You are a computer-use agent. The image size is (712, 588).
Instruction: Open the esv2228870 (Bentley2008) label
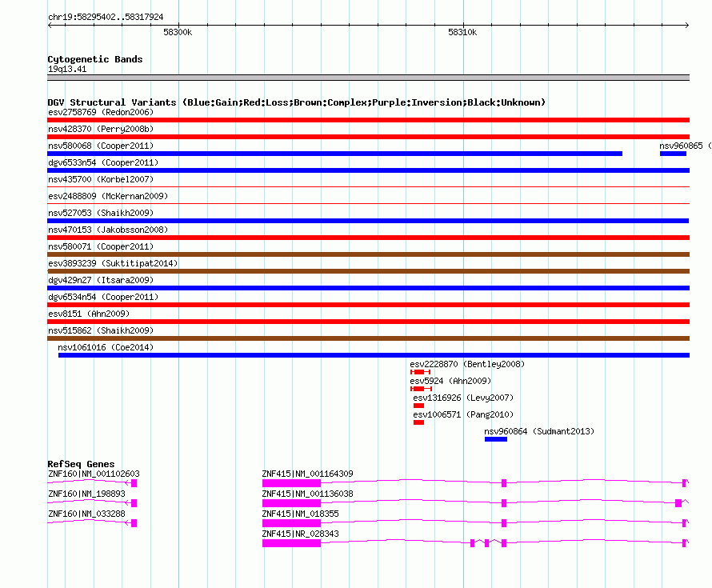click(x=467, y=364)
